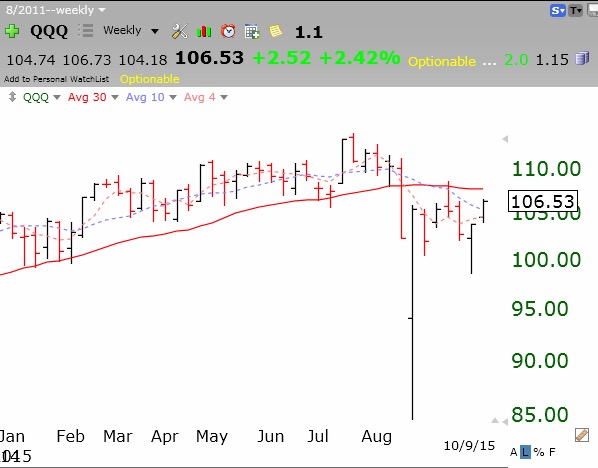Click the 1.15 value near database icon
Viewport: 598px width, 468px height.
coord(552,60)
